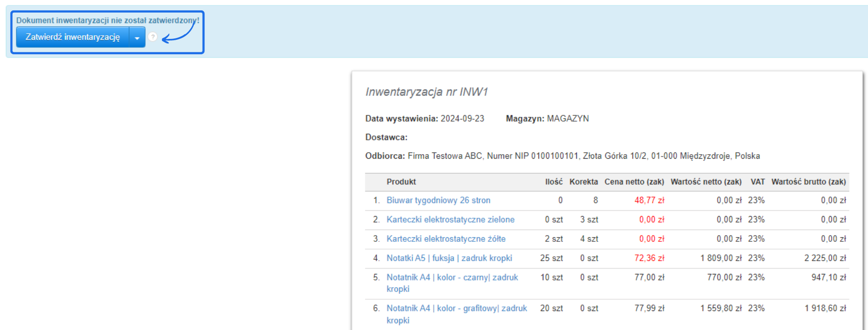Click the Korekta column header

click(x=583, y=182)
